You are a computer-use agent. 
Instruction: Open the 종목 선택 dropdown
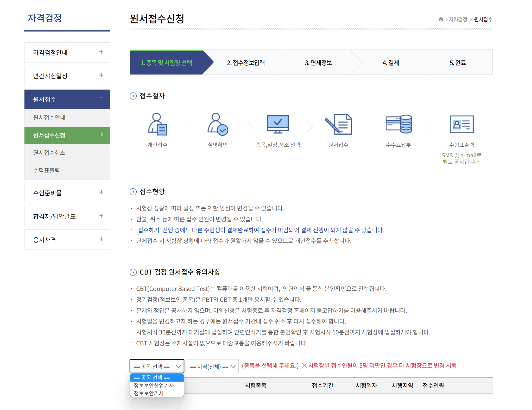[x=157, y=366]
